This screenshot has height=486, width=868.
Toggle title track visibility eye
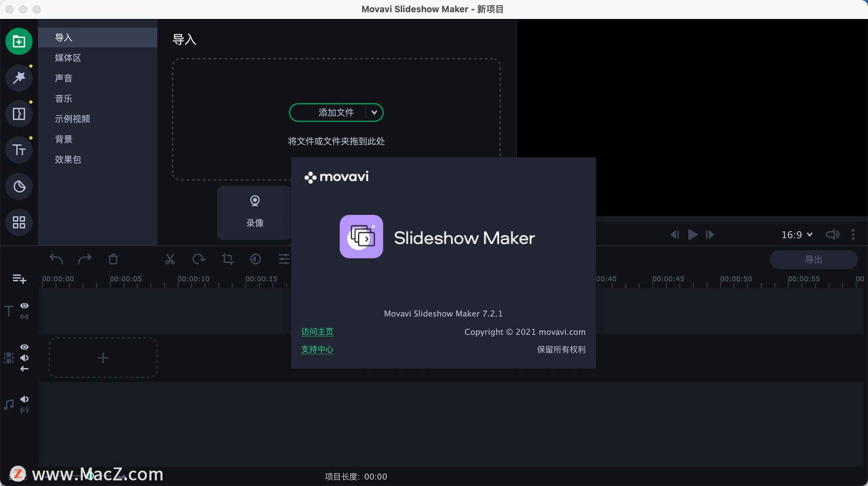[x=24, y=306]
